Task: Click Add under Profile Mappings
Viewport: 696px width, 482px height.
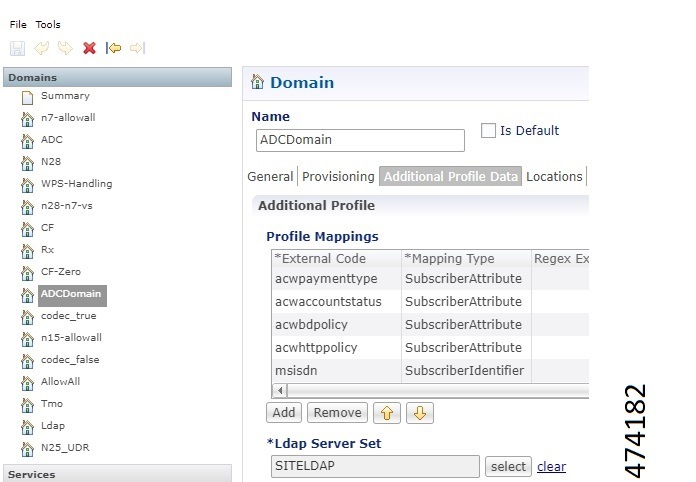Action: point(284,412)
